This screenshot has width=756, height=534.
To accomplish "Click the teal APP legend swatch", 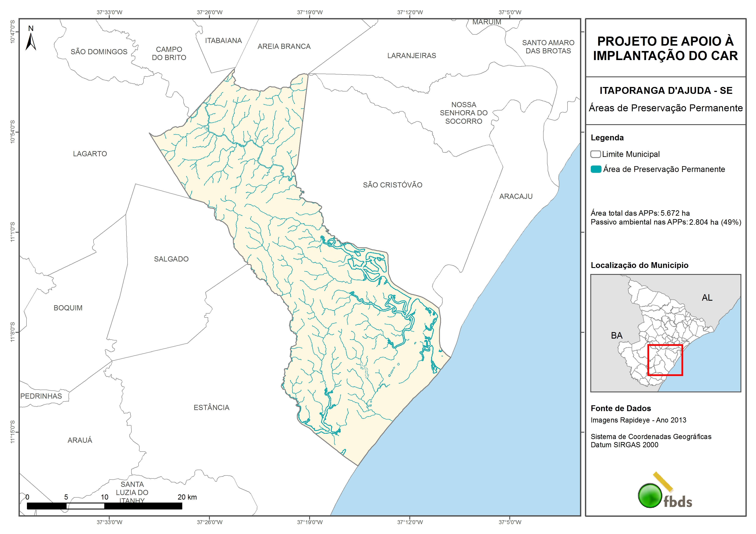I will pyautogui.click(x=596, y=169).
